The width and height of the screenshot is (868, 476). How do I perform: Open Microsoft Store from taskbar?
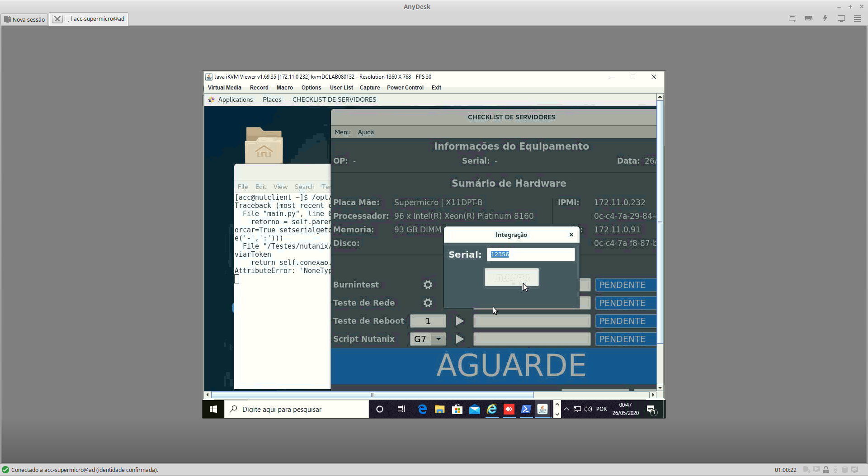coord(457,409)
